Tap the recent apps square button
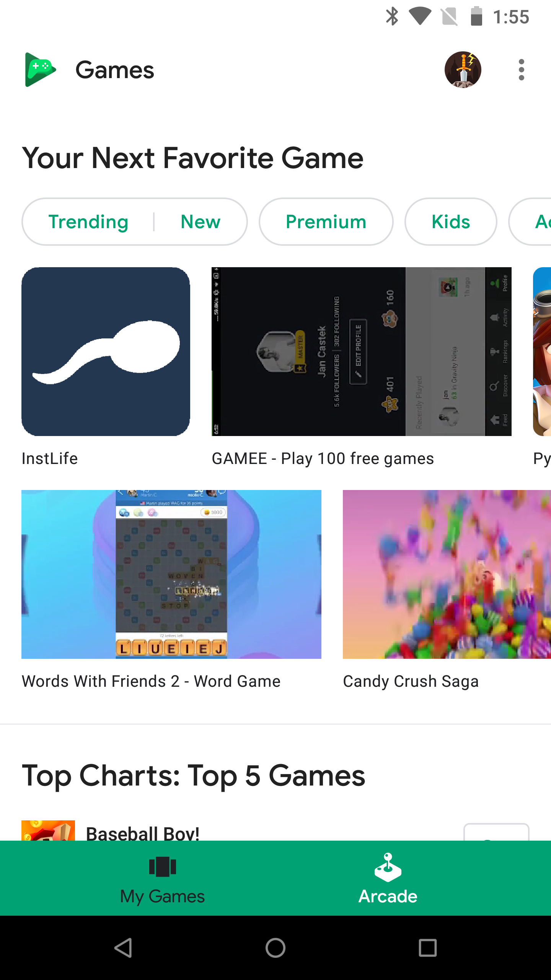The width and height of the screenshot is (551, 980). pos(428,948)
